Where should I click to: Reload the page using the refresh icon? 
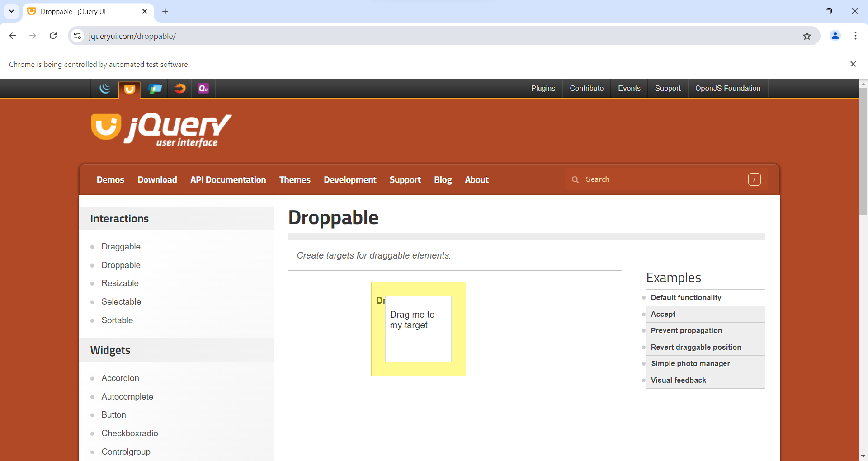pos(53,36)
